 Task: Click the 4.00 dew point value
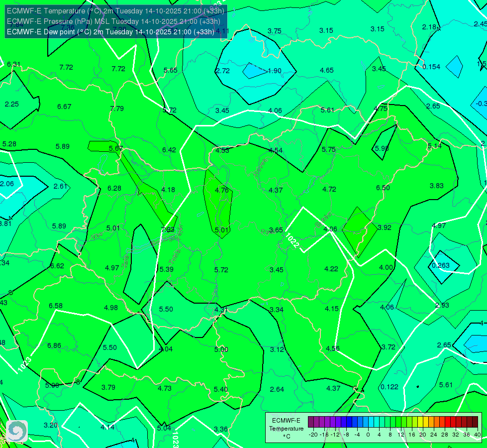386,267
